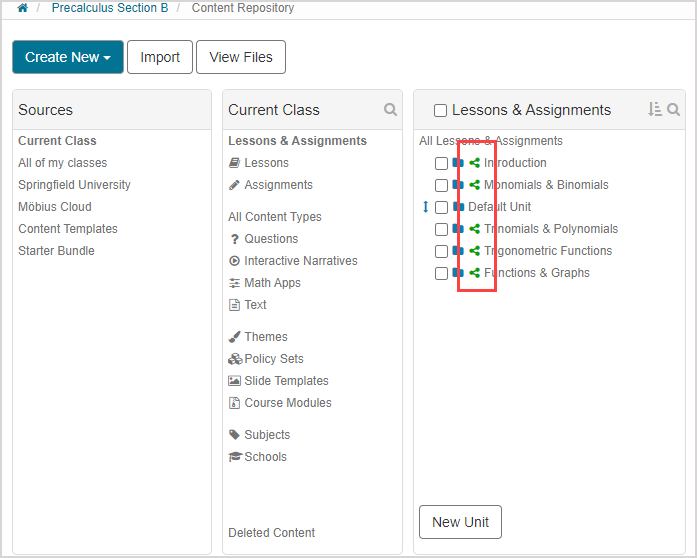Screen dimensions: 697x558
Task: Click the green share icon beside Introduction
Action: pos(475,163)
